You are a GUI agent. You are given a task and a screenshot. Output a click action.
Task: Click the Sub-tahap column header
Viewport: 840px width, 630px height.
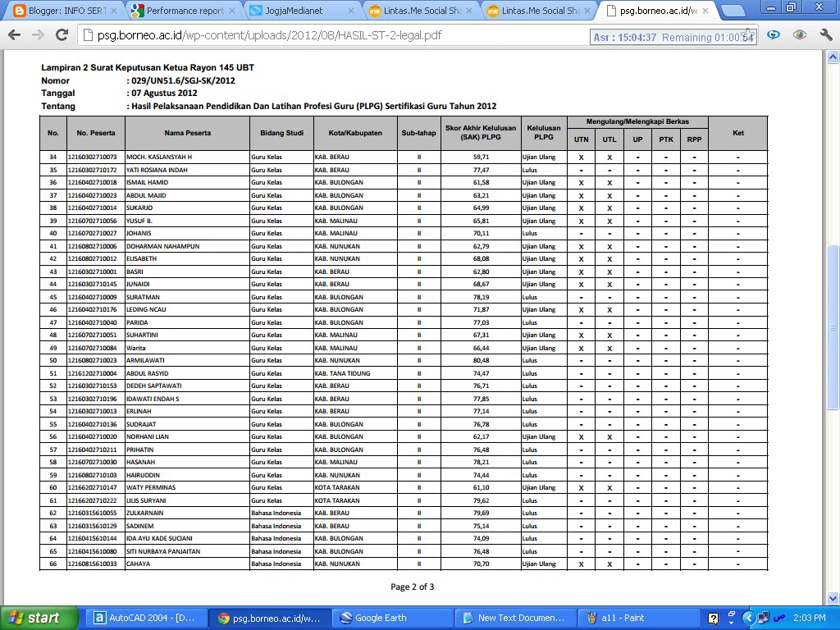tap(418, 133)
